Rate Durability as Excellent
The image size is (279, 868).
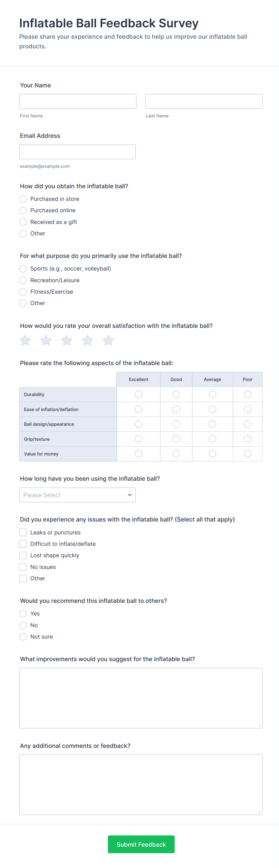(139, 394)
